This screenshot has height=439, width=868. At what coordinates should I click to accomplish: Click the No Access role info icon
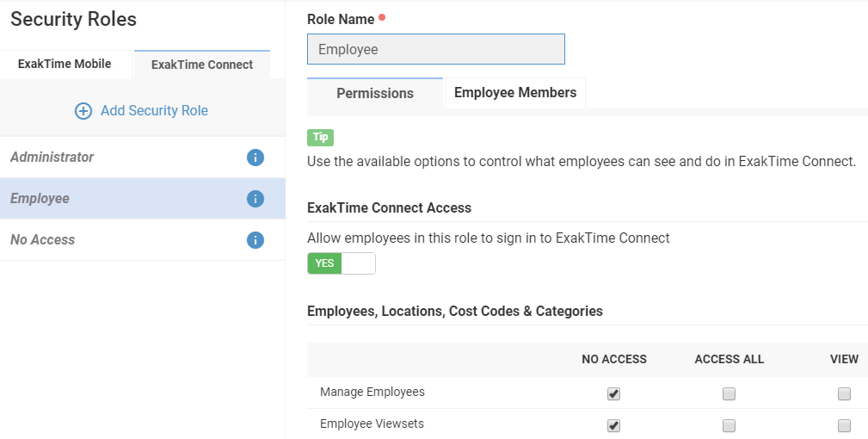pyautogui.click(x=255, y=240)
